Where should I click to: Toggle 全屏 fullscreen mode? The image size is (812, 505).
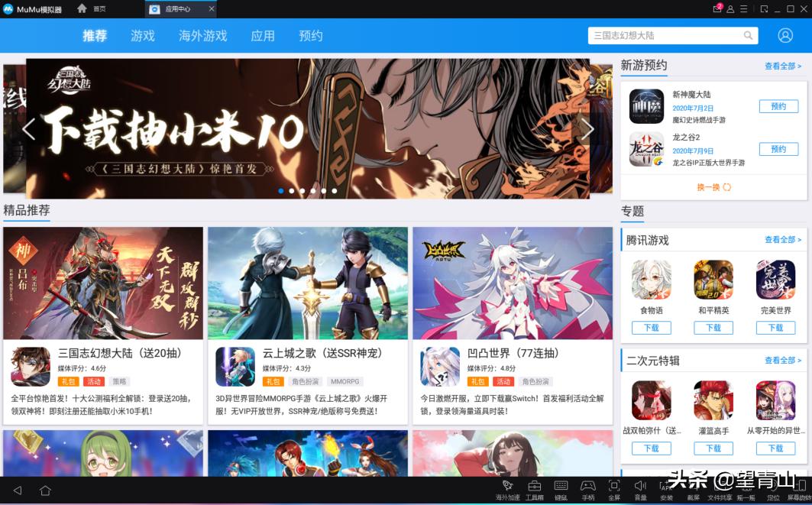[614, 490]
